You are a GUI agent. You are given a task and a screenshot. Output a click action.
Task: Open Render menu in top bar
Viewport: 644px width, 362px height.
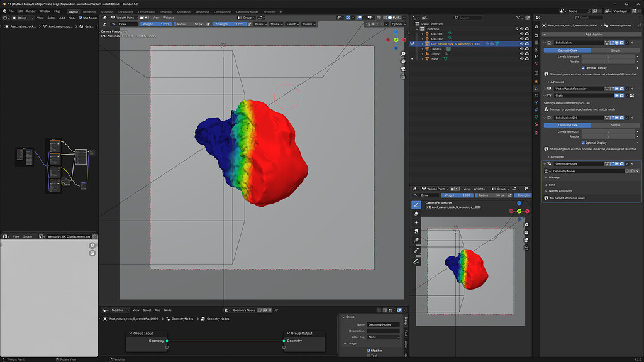(31, 11)
